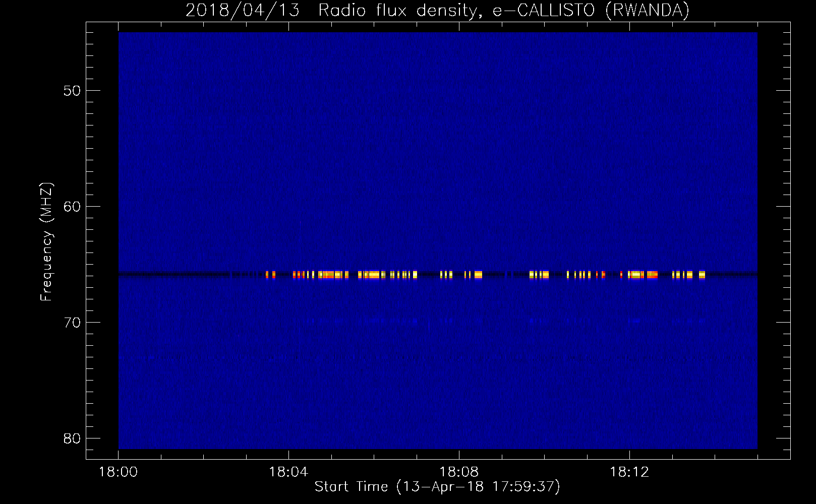Click the 18:12 time tick label
Screen dimensions: 816x504
tap(629, 472)
